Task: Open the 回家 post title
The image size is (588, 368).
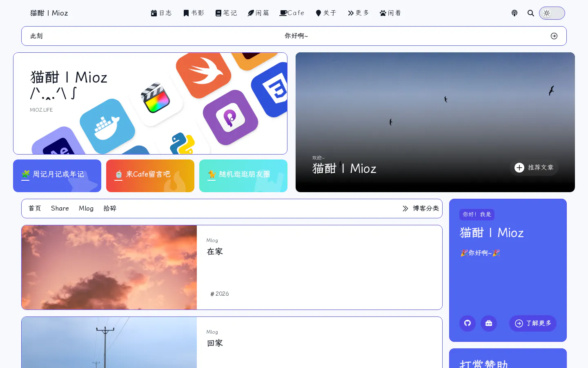Action: tap(215, 343)
